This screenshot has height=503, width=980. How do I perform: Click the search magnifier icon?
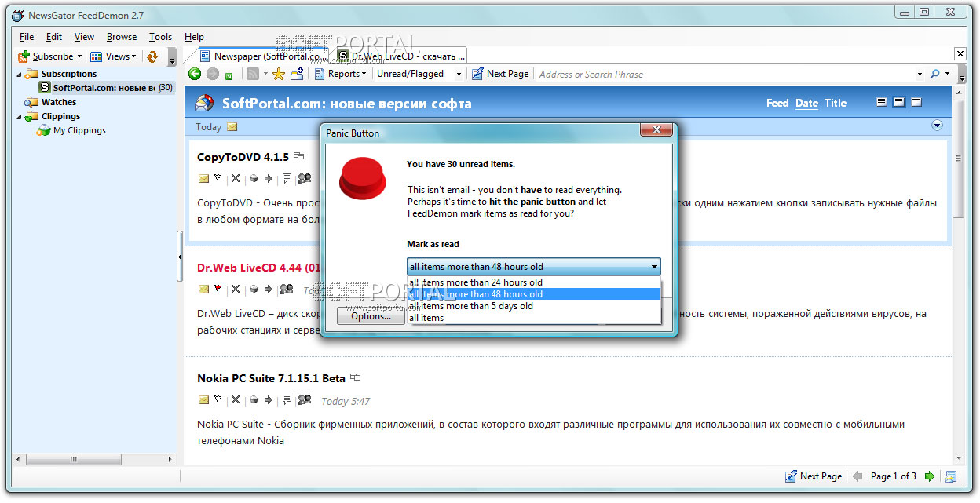[934, 74]
